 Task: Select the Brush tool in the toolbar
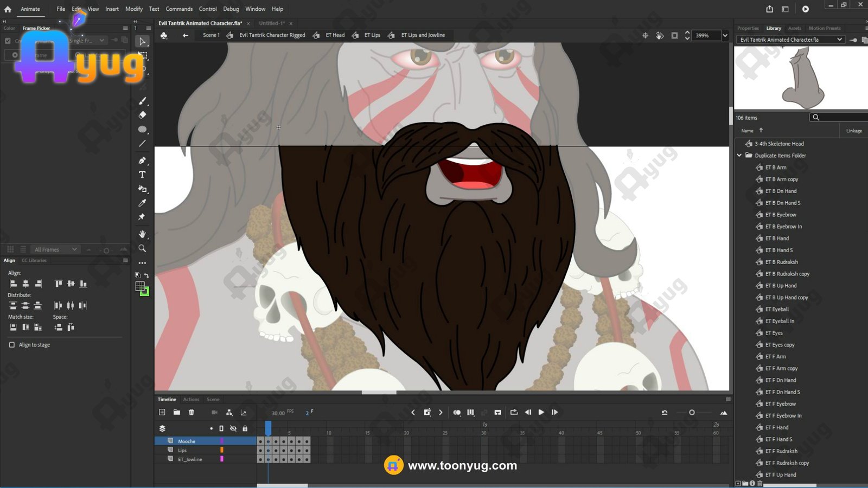pos(142,101)
